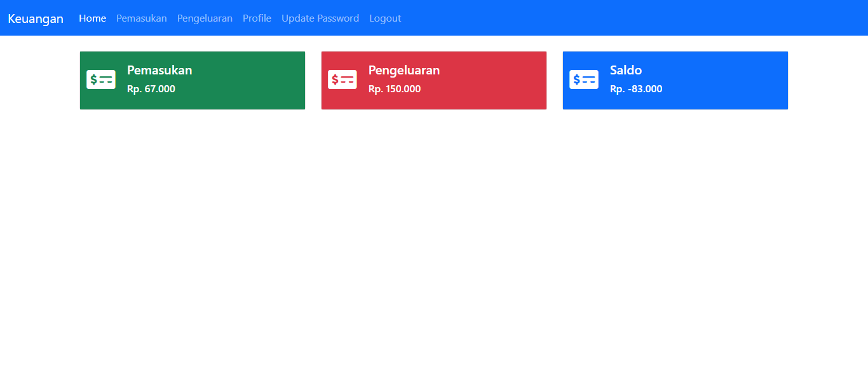Click the empty area of the blue navbar

click(x=635, y=18)
